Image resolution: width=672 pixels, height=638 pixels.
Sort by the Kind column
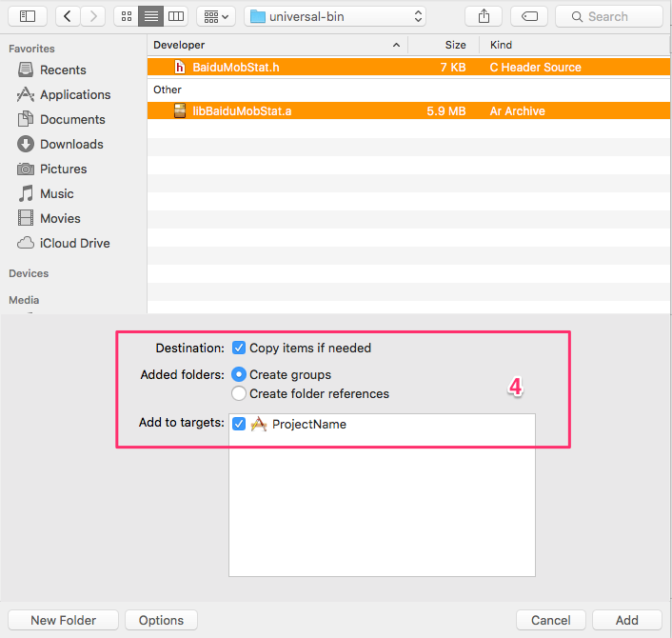point(575,45)
